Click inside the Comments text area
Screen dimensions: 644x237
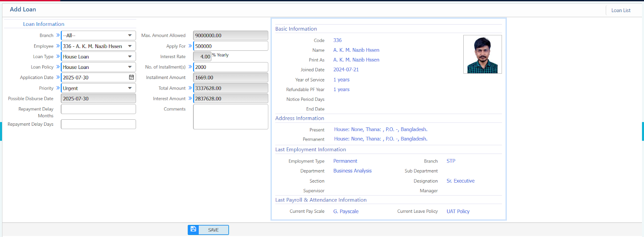pyautogui.click(x=230, y=117)
